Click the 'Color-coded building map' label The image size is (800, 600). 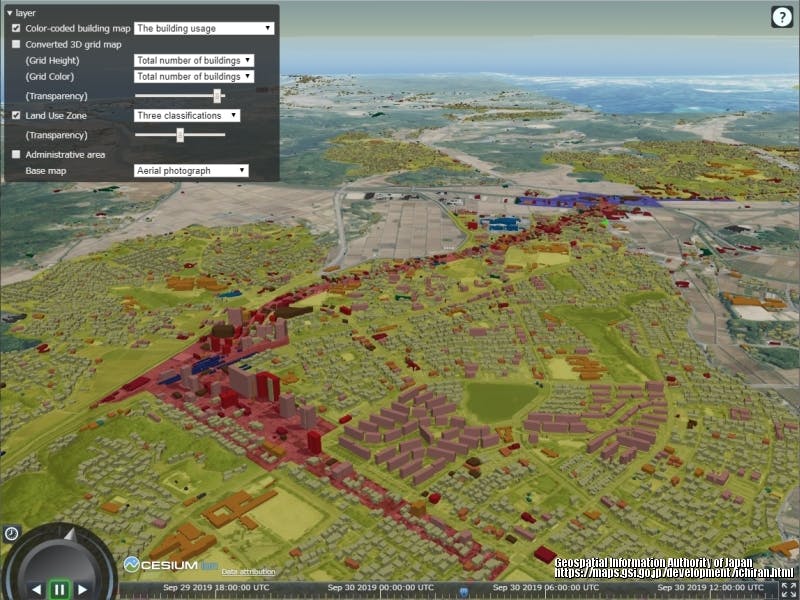click(78, 29)
